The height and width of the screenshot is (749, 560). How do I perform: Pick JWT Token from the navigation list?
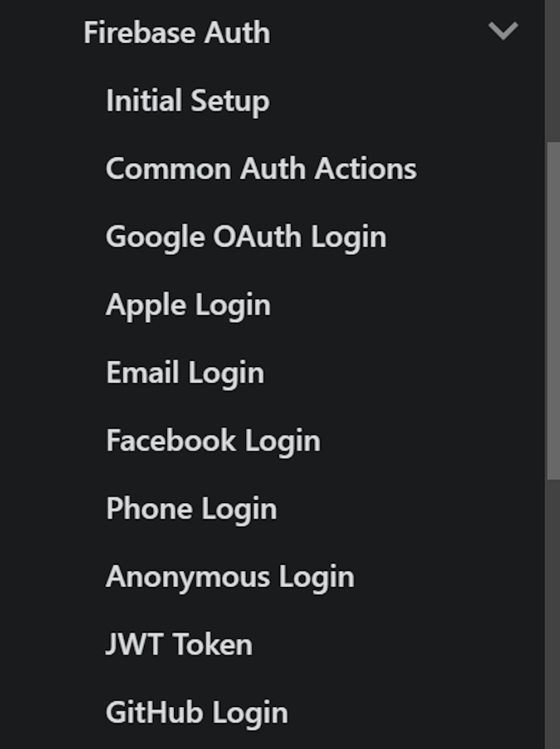pyautogui.click(x=179, y=645)
